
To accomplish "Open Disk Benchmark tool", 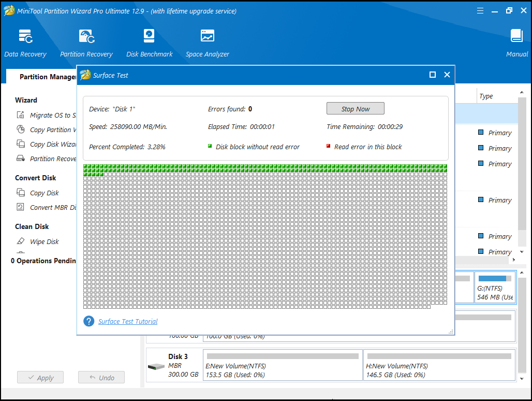I will coord(149,43).
